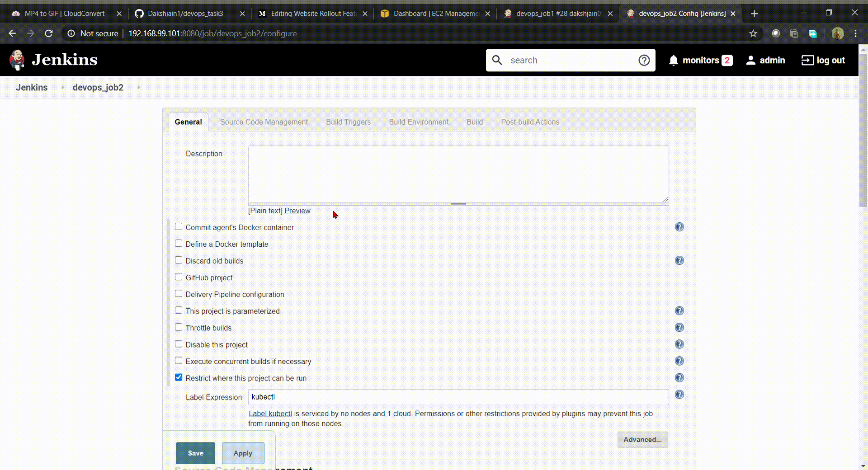
Task: Open help for Disable this project
Action: tap(679, 344)
